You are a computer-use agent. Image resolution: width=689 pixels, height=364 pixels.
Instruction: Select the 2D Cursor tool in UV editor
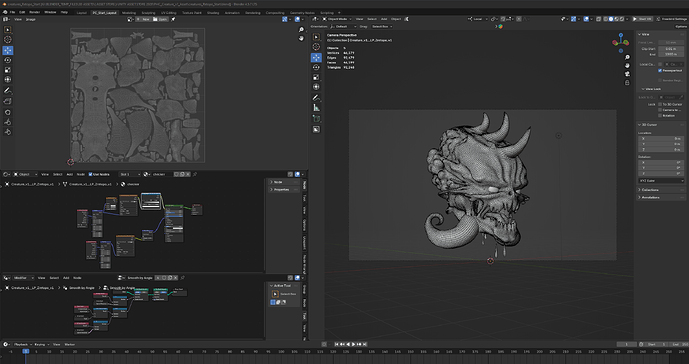(7, 40)
